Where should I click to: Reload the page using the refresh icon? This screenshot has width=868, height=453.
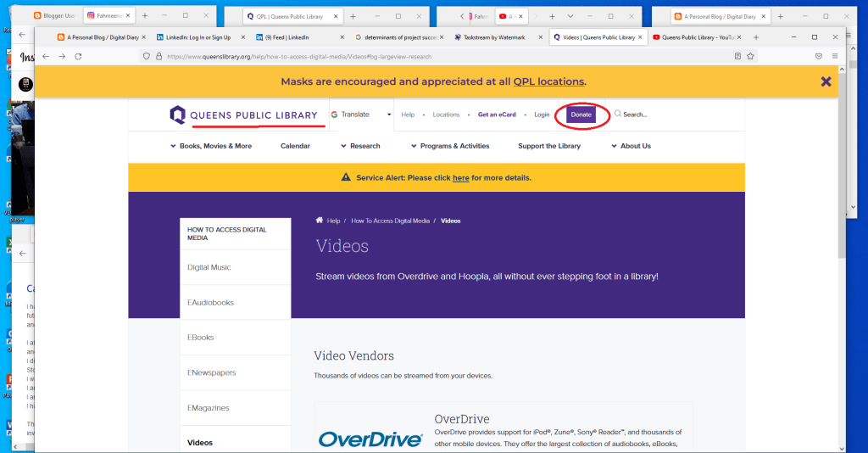(78, 56)
